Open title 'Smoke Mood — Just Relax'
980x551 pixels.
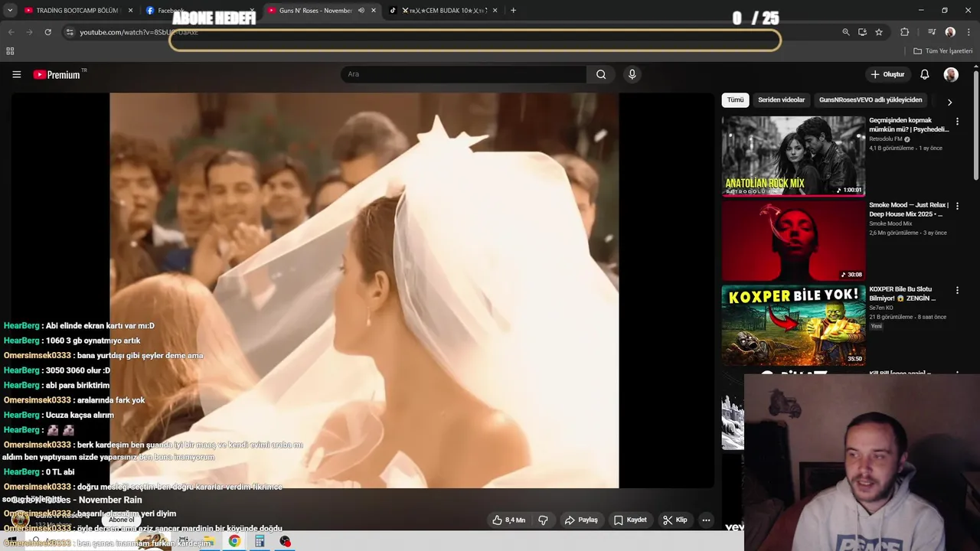(909, 210)
